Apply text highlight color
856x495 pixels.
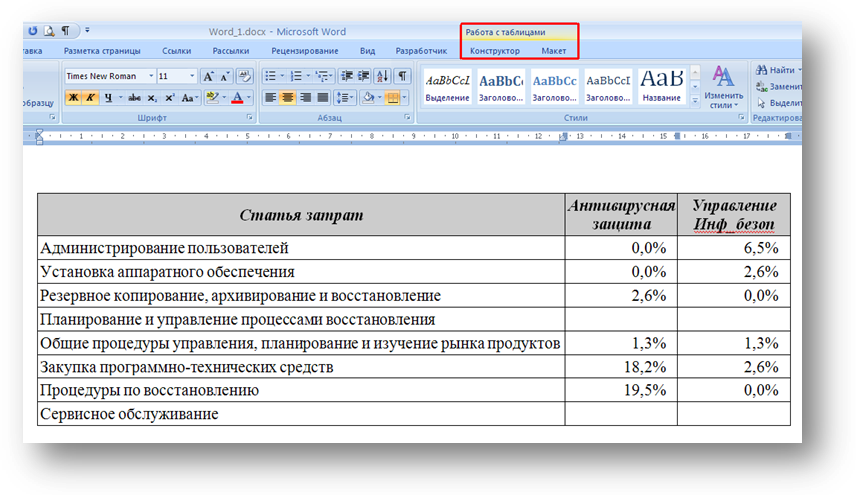click(x=212, y=98)
